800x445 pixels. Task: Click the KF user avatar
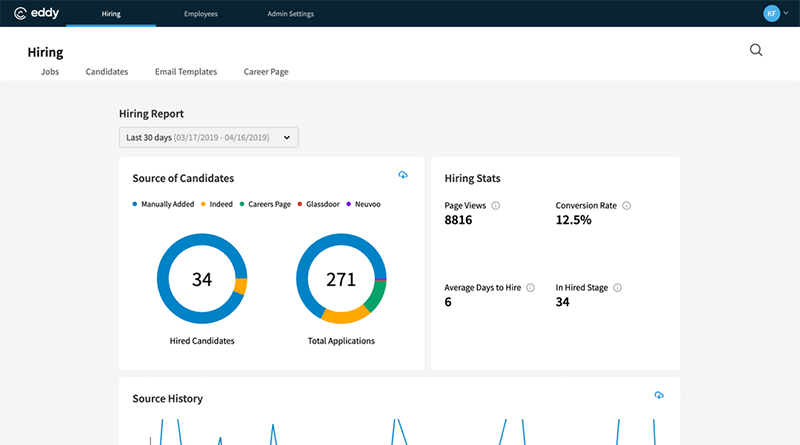pos(771,13)
